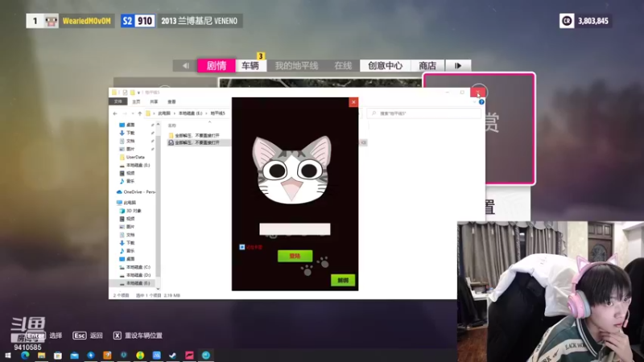The image size is (644, 362).
Task: Click 此电脑 in the address breadcrumb
Action: click(x=164, y=113)
